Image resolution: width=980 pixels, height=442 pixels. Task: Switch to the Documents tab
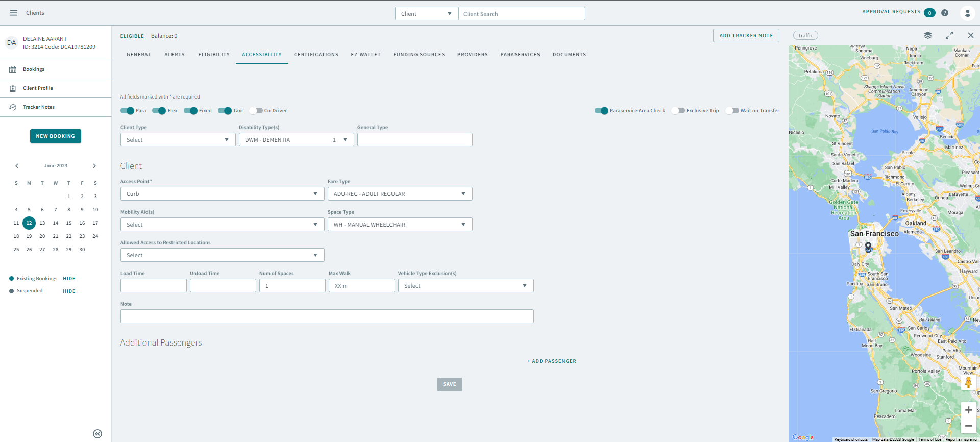[569, 55]
